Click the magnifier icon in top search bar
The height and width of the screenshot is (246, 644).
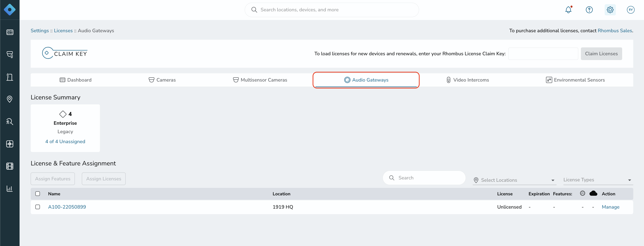click(254, 10)
